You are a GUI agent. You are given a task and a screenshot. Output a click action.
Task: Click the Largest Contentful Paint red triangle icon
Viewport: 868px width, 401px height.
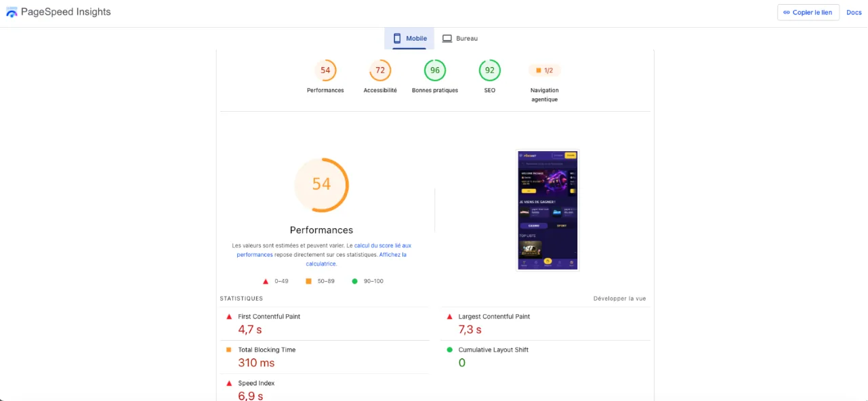point(449,316)
